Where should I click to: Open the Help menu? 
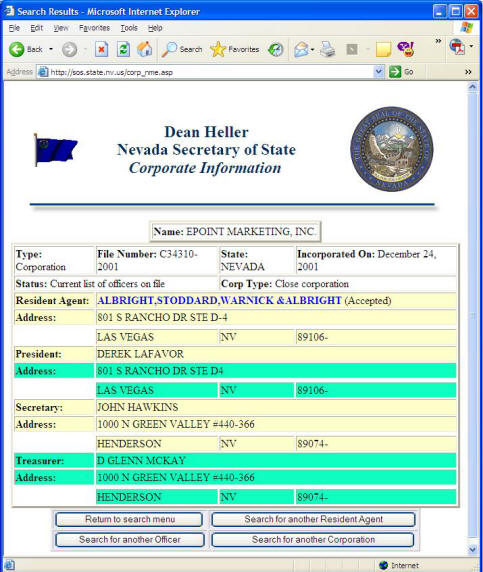coord(155,28)
